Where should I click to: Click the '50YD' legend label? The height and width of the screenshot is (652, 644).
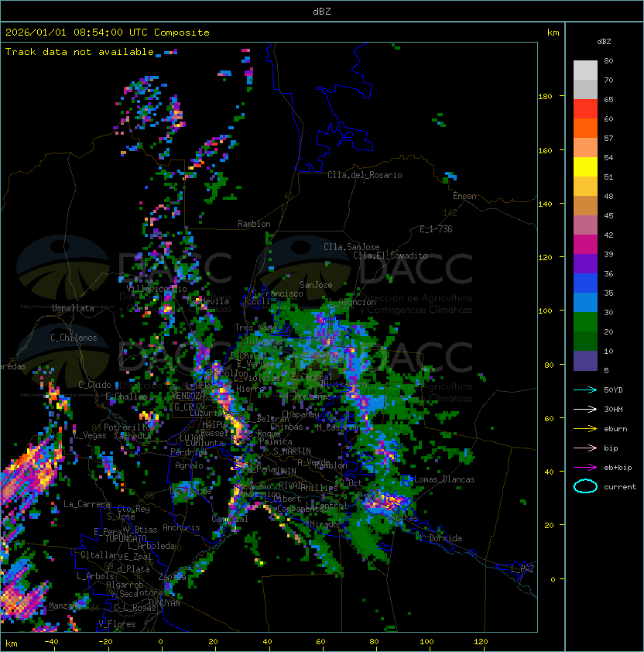(x=613, y=389)
